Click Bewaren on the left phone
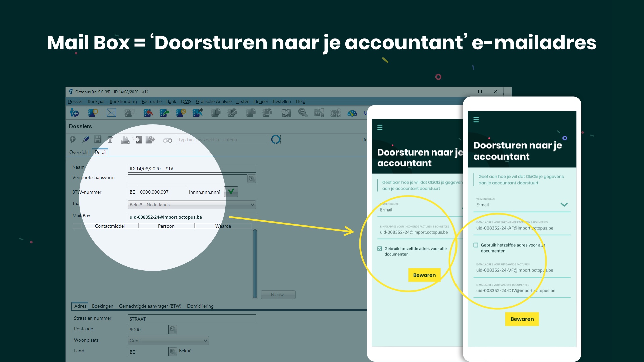Image resolution: width=644 pixels, height=362 pixels. pyautogui.click(x=424, y=275)
